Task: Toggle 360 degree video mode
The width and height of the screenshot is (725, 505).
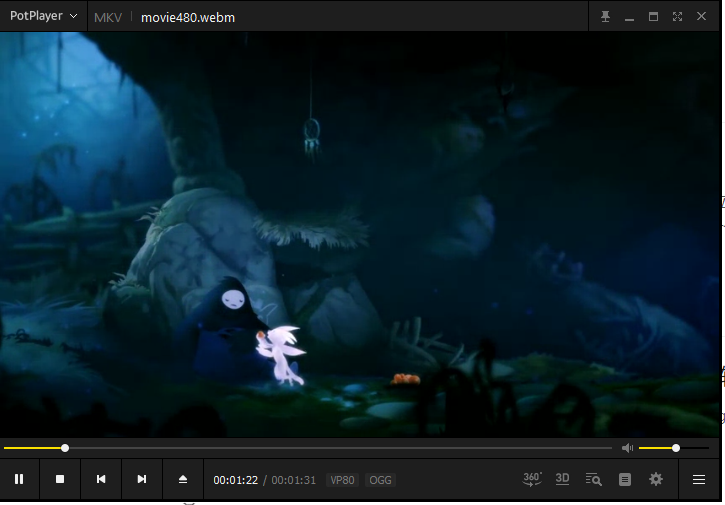Action: pos(532,479)
